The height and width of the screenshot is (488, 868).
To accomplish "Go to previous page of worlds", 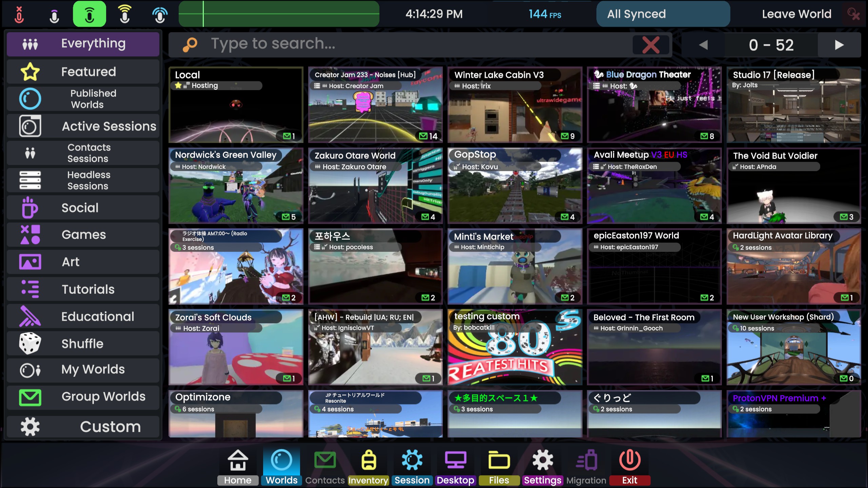I will (703, 45).
